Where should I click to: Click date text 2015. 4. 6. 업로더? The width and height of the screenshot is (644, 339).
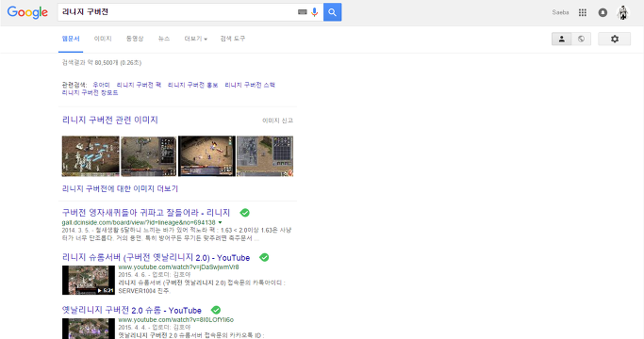click(155, 275)
